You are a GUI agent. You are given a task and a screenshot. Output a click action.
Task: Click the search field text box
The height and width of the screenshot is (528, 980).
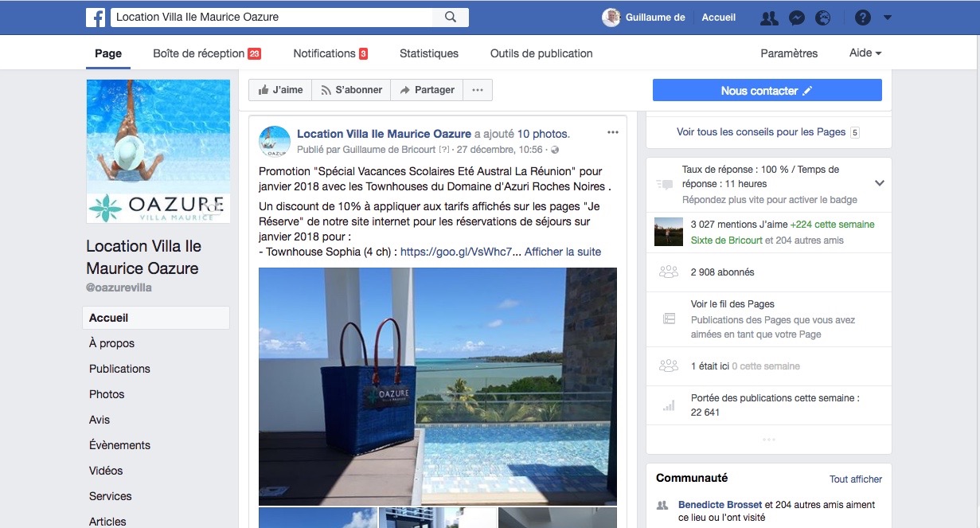pyautogui.click(x=271, y=18)
